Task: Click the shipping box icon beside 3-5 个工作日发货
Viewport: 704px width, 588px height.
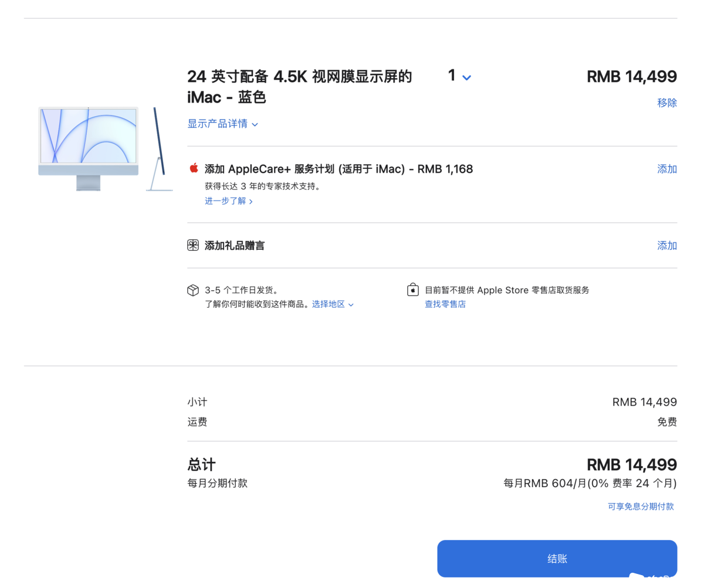Action: click(193, 290)
